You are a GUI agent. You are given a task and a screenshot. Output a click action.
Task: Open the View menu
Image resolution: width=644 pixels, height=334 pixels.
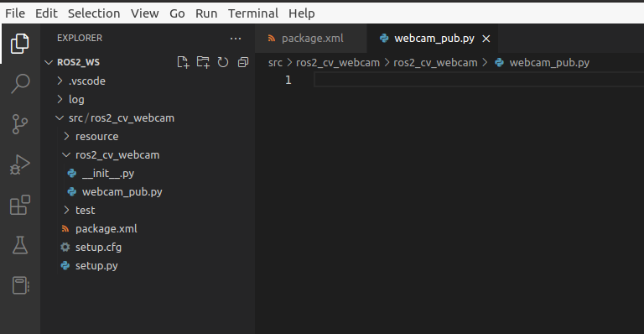pyautogui.click(x=145, y=13)
